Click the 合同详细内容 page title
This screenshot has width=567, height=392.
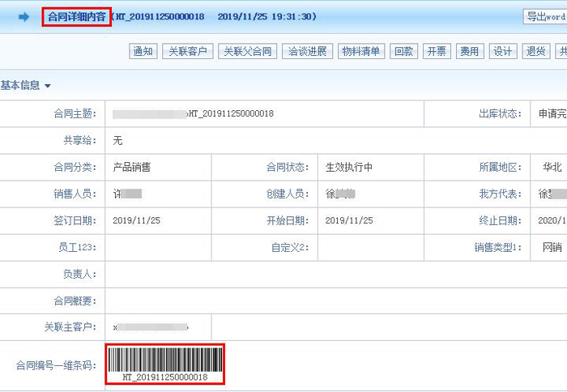pos(76,17)
